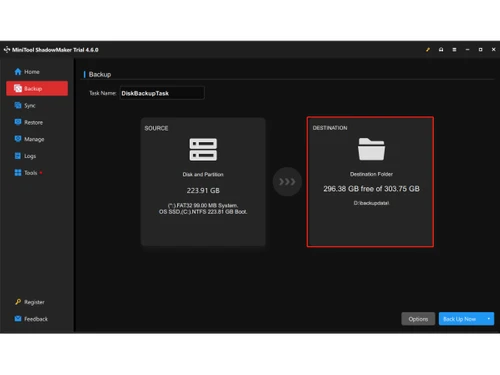Open the DESTINATION panel card

click(370, 182)
